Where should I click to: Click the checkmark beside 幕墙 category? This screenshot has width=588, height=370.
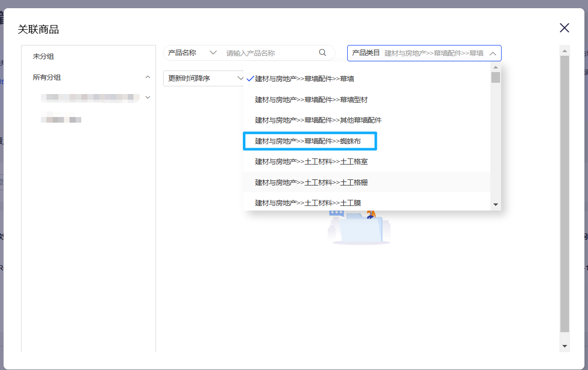click(251, 79)
